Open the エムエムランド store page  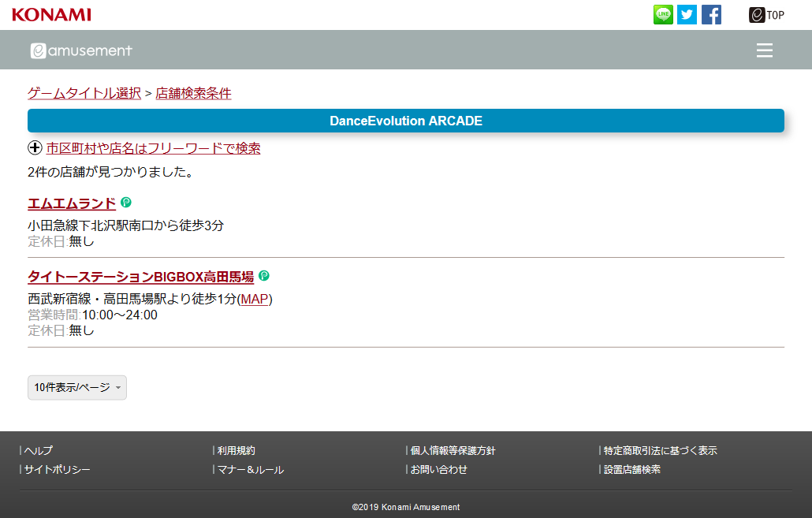click(72, 203)
